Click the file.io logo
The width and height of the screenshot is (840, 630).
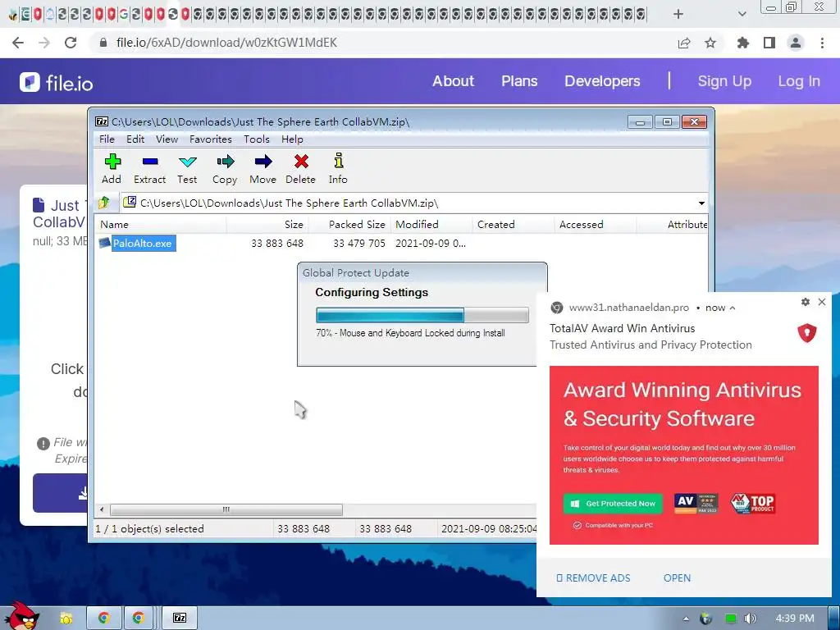57,83
